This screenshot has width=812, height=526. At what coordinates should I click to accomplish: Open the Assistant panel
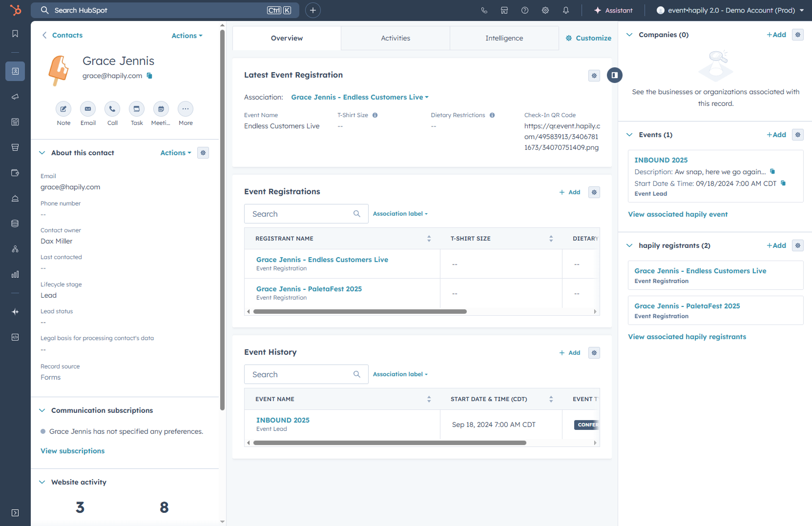tap(613, 10)
